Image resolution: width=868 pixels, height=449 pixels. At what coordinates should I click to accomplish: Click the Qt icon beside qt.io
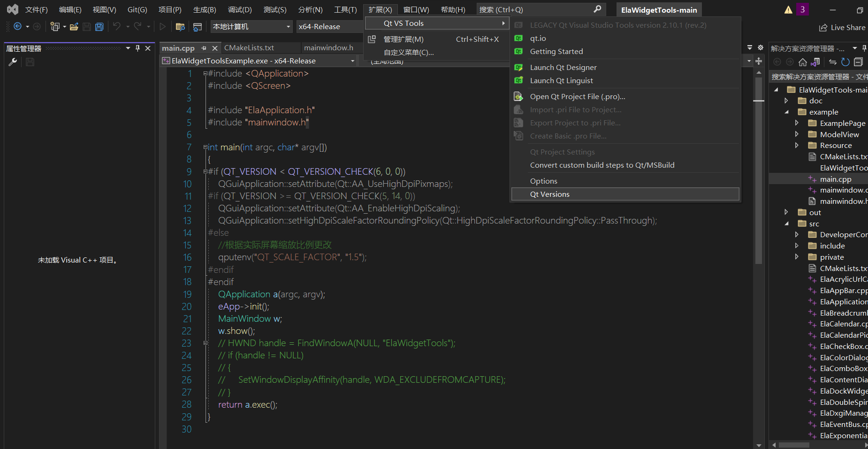click(x=518, y=39)
